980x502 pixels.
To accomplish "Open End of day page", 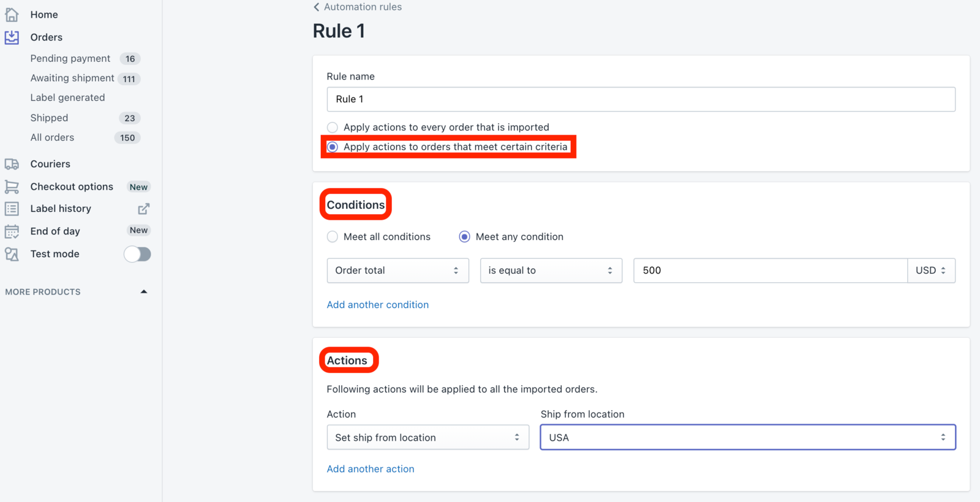I will (55, 231).
